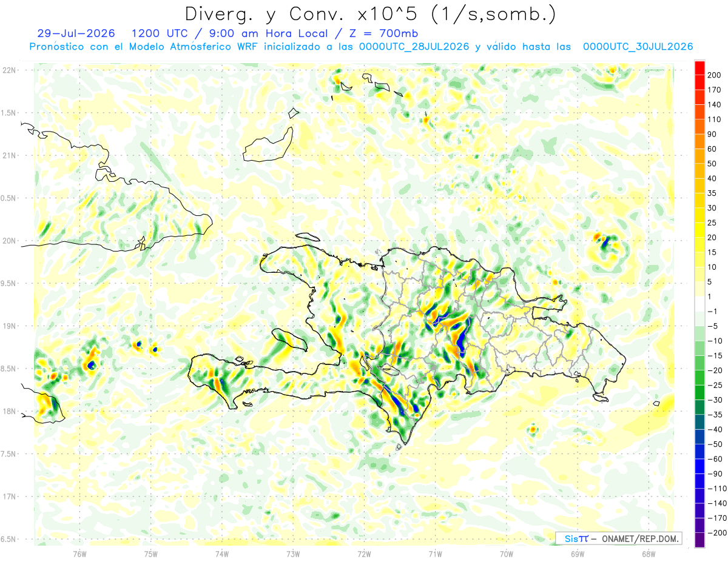Click the '0000UTC_28JUL2026' initialization text
Image resolution: width=728 pixels, height=562 pixels.
coord(414,47)
